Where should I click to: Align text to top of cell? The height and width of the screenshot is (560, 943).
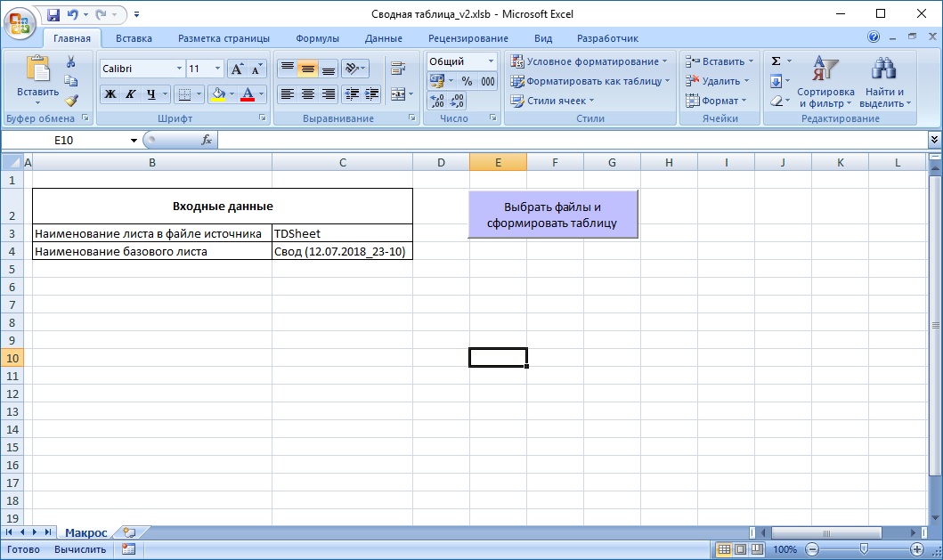[x=288, y=69]
